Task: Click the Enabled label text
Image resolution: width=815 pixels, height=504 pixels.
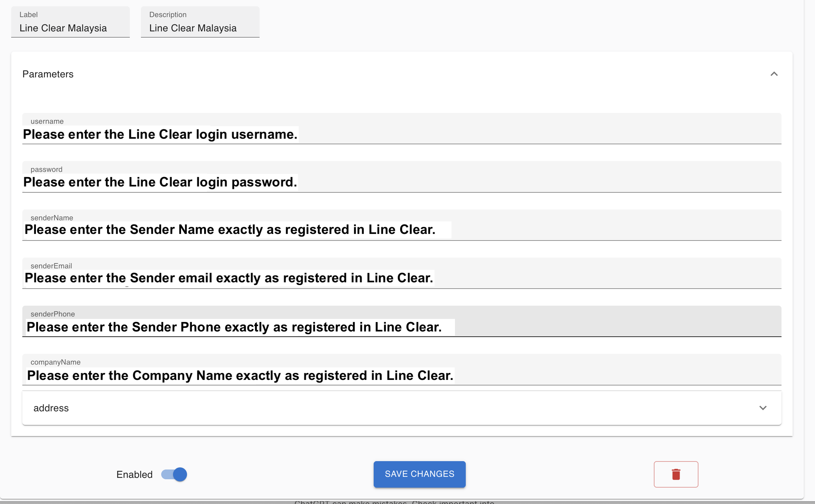Action: point(134,474)
